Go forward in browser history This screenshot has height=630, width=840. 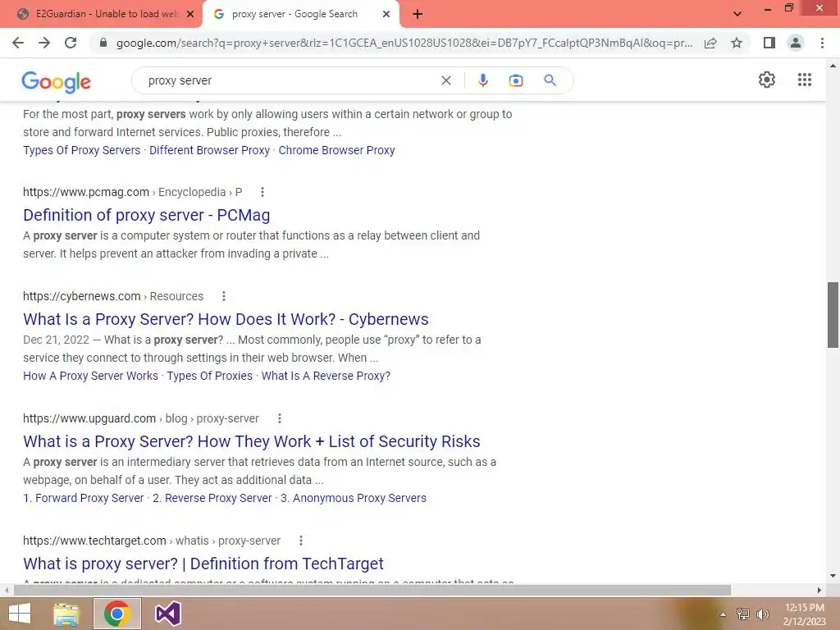pyautogui.click(x=44, y=43)
